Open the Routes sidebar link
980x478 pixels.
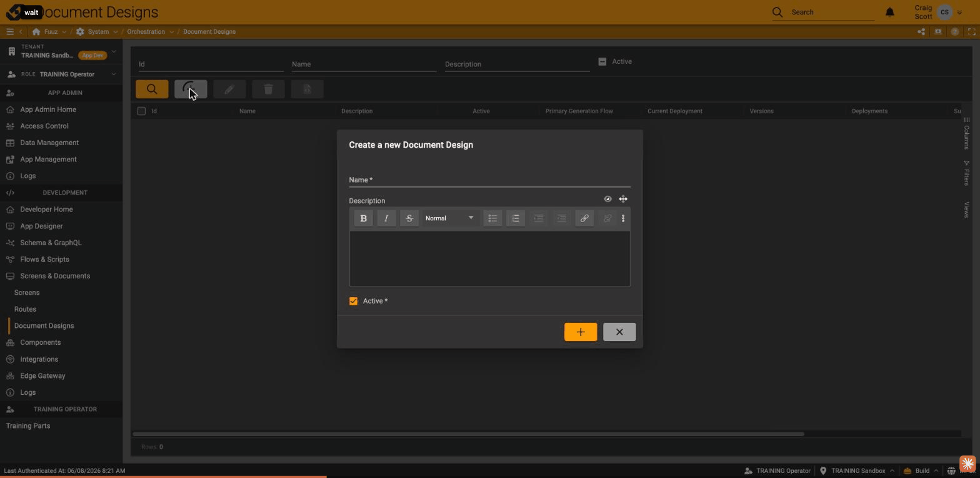click(25, 309)
